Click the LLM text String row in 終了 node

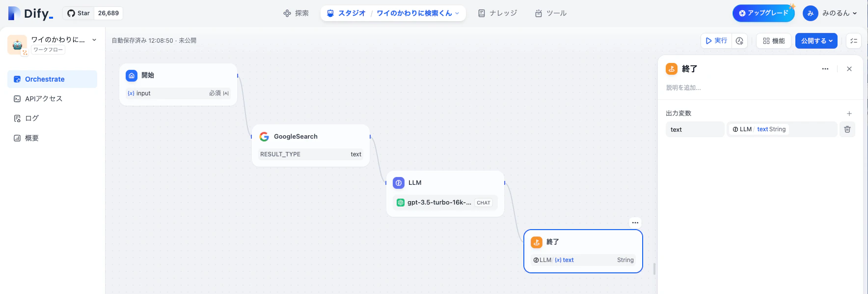click(x=583, y=260)
